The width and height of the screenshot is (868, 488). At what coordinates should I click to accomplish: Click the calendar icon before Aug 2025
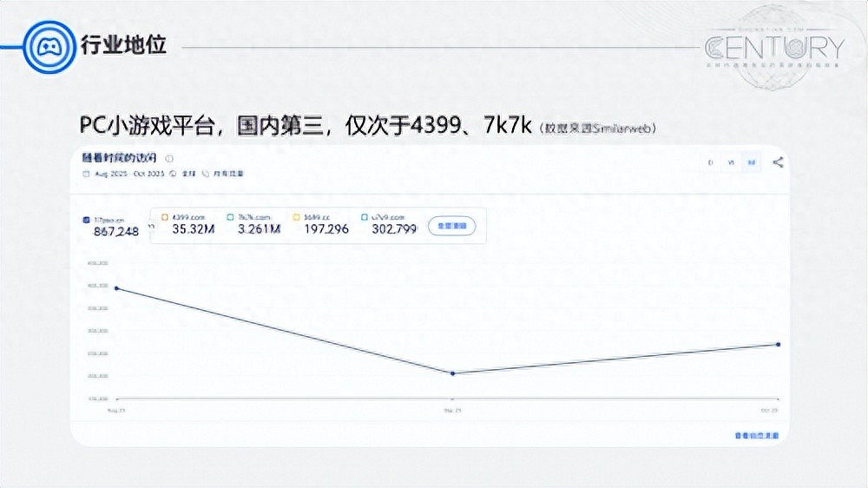point(86,174)
